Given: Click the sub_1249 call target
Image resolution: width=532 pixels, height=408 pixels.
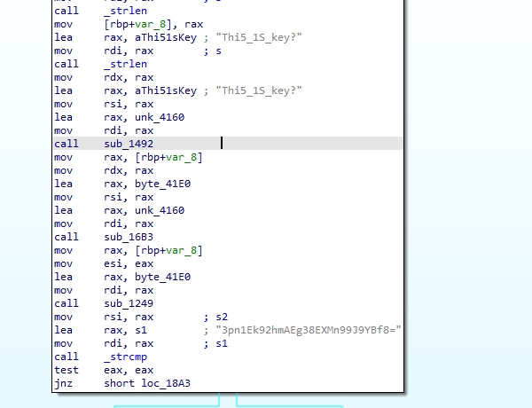Looking at the screenshot, I should coord(129,303).
